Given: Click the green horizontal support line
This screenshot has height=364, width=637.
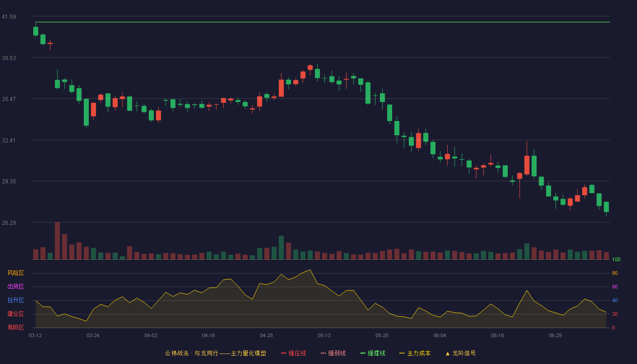Looking at the screenshot, I should 322,22.
